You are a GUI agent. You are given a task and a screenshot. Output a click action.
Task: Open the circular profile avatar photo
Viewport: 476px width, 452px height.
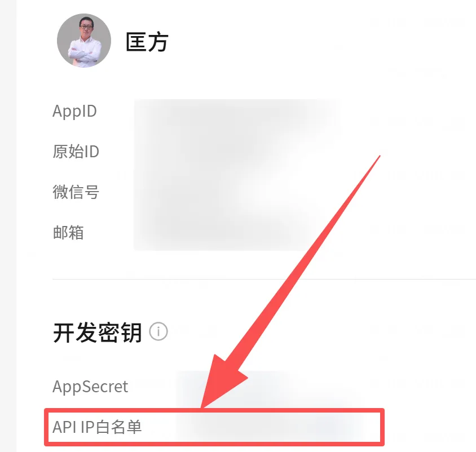[x=84, y=41]
